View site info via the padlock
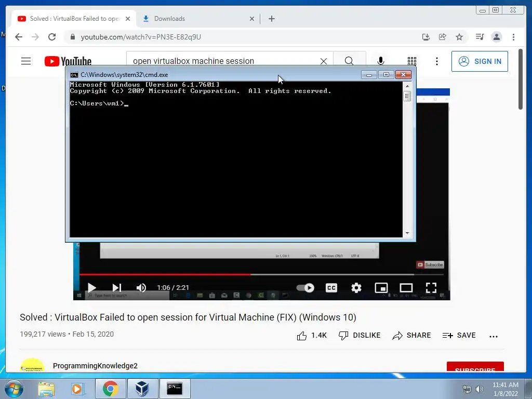Image resolution: width=532 pixels, height=399 pixels. click(72, 37)
